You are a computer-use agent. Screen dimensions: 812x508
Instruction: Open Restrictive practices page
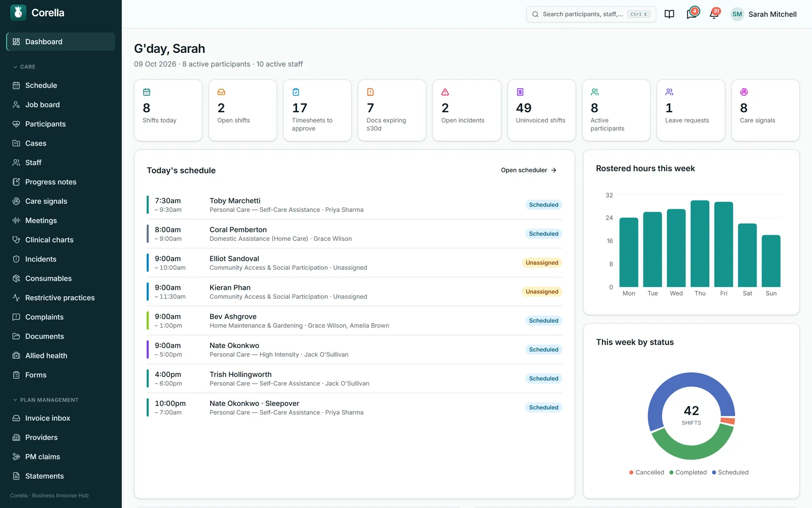[x=61, y=298]
